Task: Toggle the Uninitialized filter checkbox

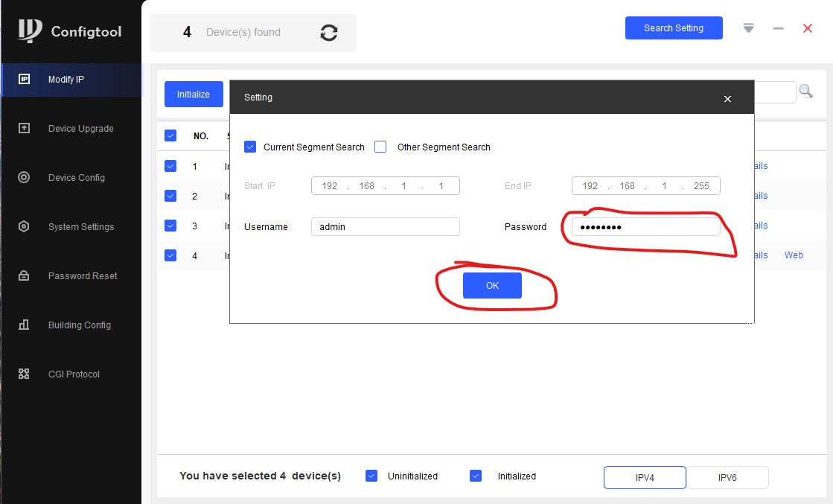Action: tap(371, 476)
